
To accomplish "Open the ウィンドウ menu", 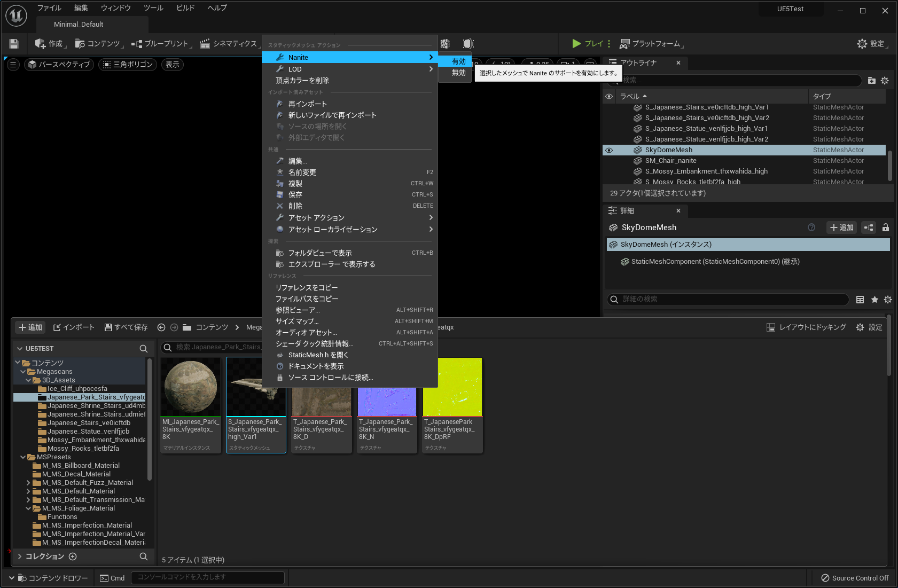I will 116,8.
